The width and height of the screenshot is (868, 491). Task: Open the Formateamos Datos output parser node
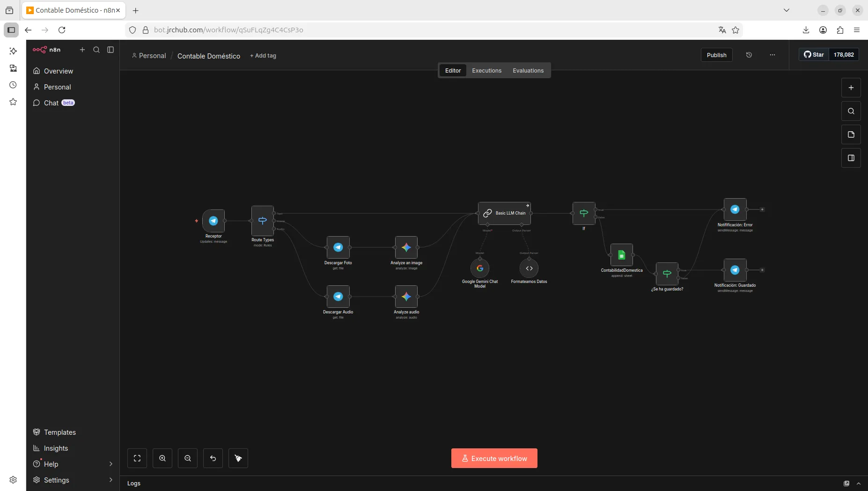coord(529,268)
